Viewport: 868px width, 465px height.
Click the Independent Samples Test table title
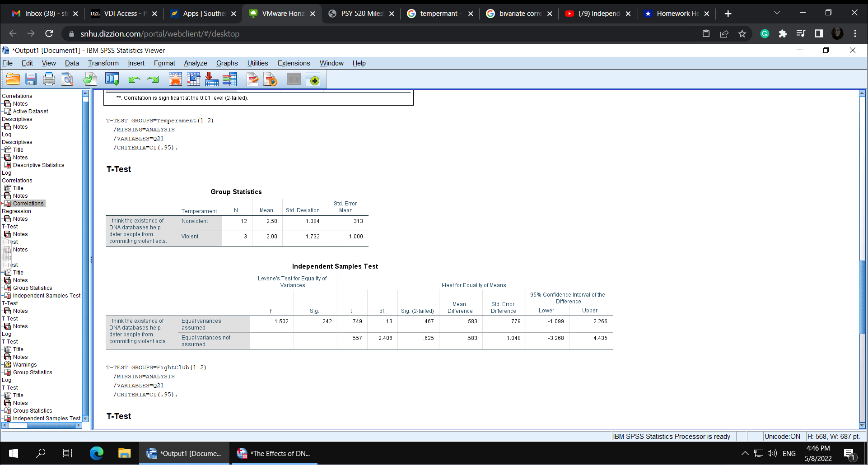tap(335, 266)
